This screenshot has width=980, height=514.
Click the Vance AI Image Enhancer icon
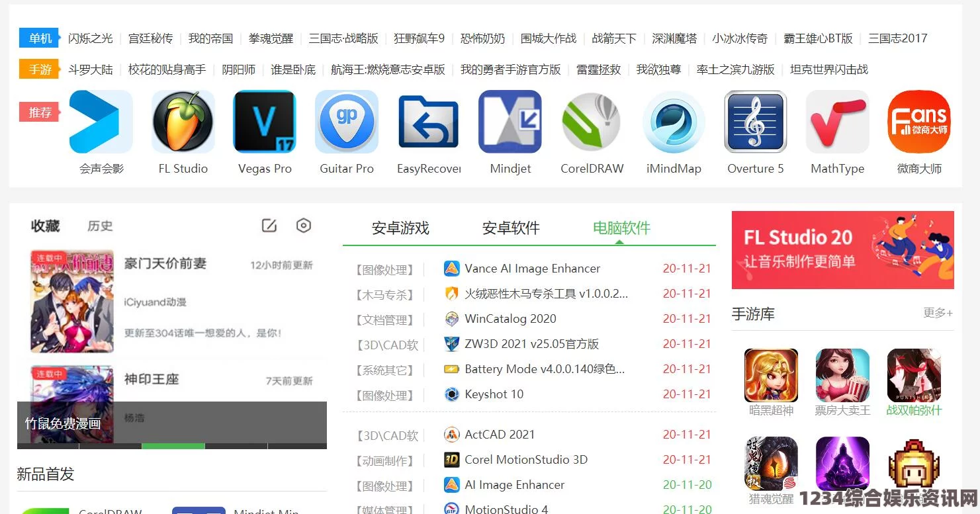click(451, 269)
